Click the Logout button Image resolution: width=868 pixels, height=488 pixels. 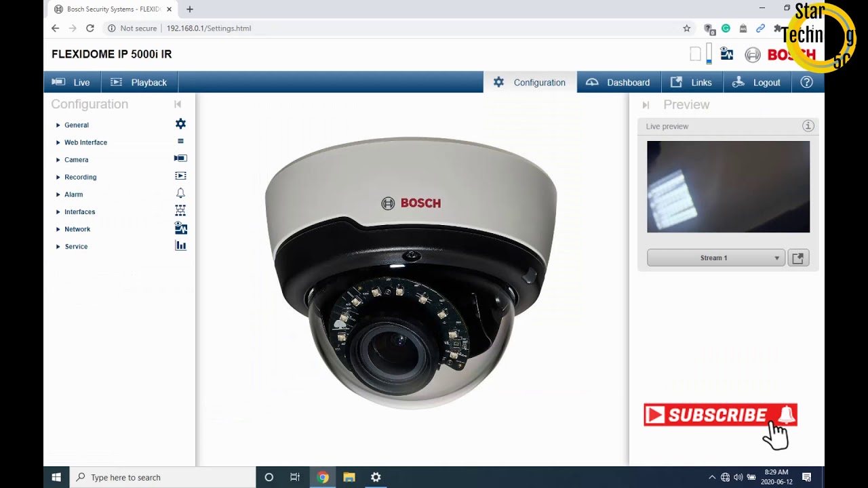(757, 83)
